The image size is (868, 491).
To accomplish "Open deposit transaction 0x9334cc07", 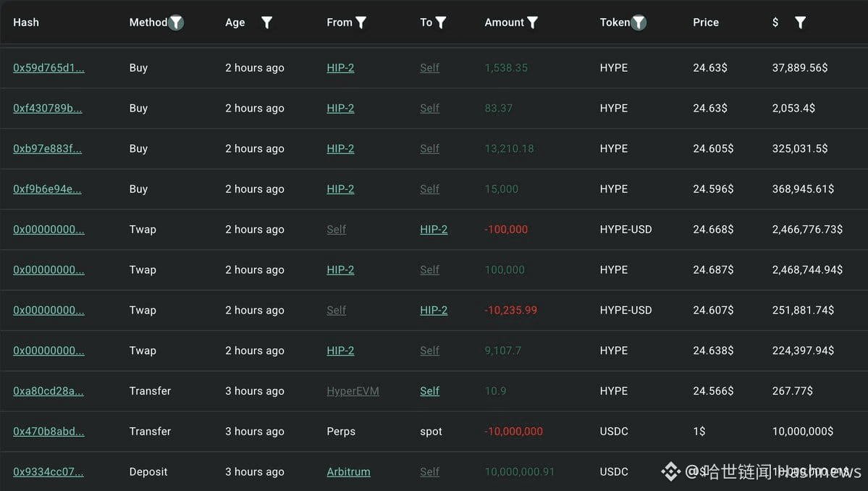I will tap(48, 471).
